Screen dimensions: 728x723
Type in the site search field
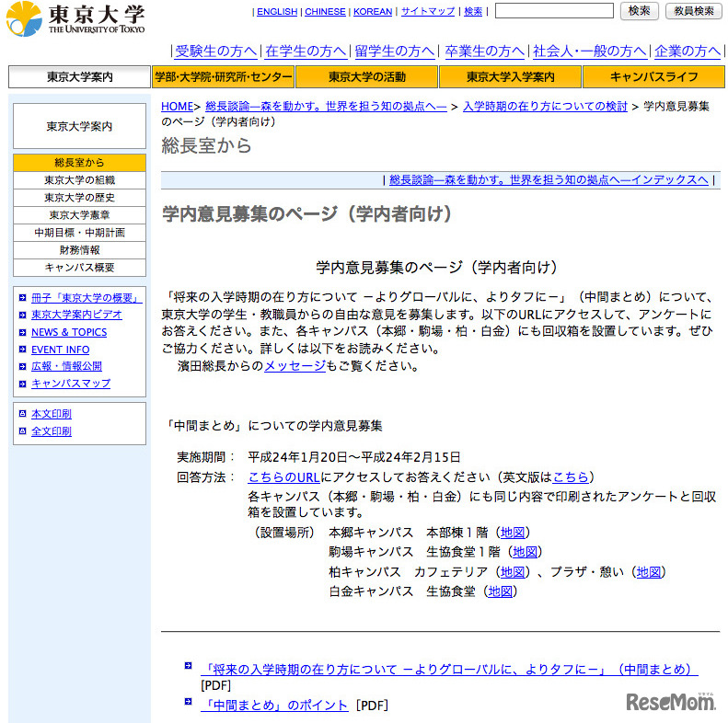[x=554, y=11]
